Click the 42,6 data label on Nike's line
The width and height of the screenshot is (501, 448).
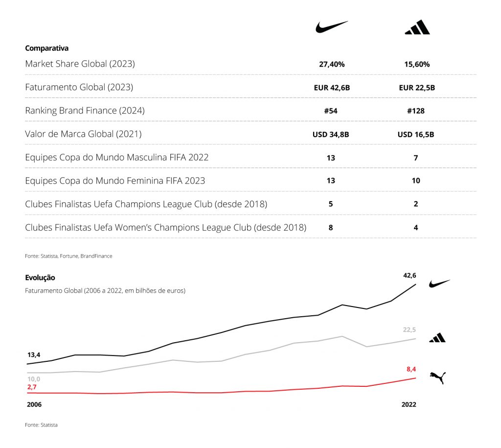[409, 275]
